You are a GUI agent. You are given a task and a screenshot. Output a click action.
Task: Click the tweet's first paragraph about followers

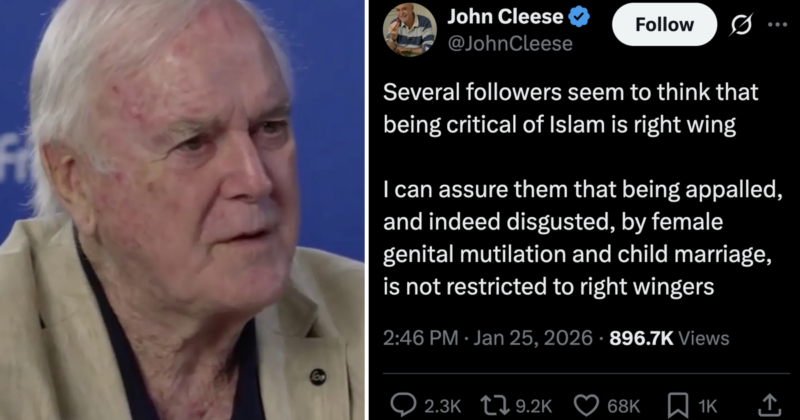pos(571,108)
